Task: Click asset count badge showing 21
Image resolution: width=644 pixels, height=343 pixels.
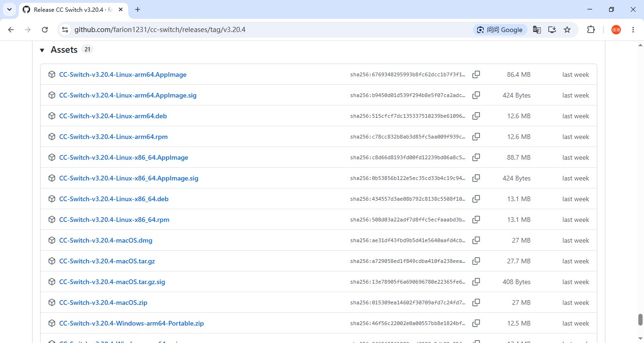Action: coord(87,49)
